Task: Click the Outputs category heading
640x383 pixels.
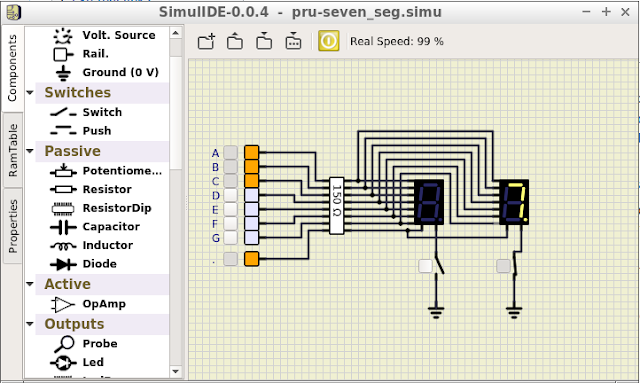Action: click(74, 324)
